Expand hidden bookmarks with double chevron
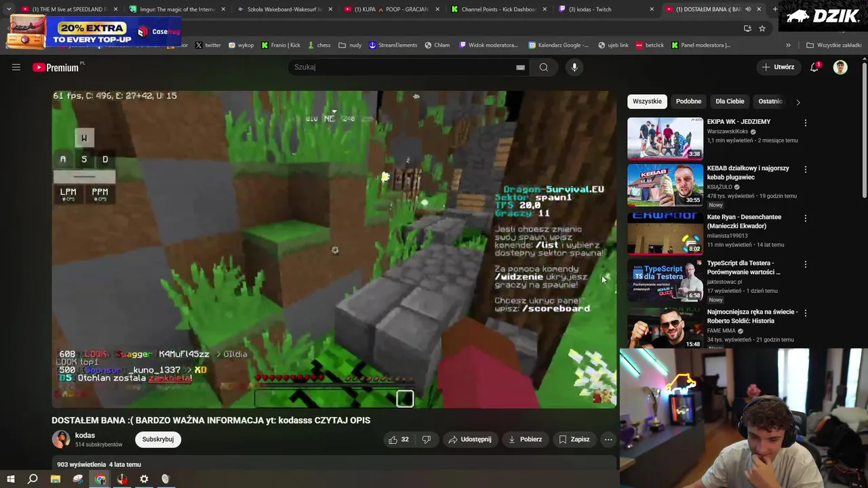 point(788,45)
